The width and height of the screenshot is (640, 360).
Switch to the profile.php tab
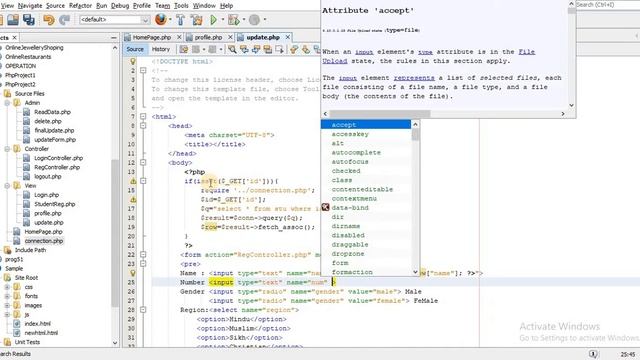[x=208, y=37]
